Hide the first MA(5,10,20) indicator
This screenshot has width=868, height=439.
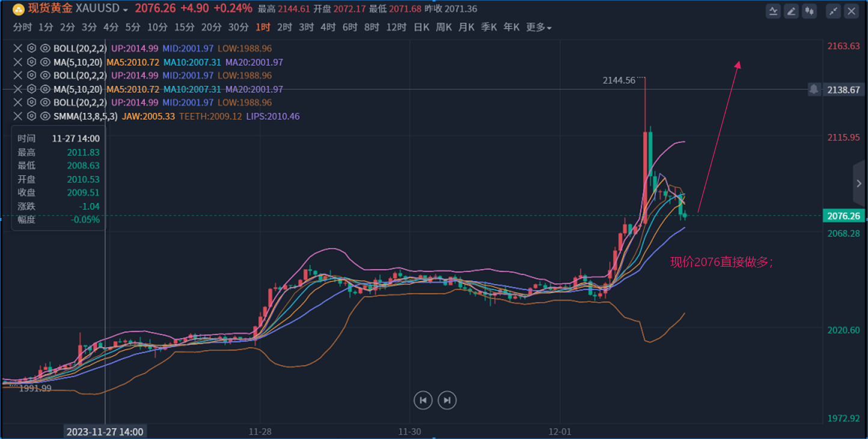click(x=45, y=61)
